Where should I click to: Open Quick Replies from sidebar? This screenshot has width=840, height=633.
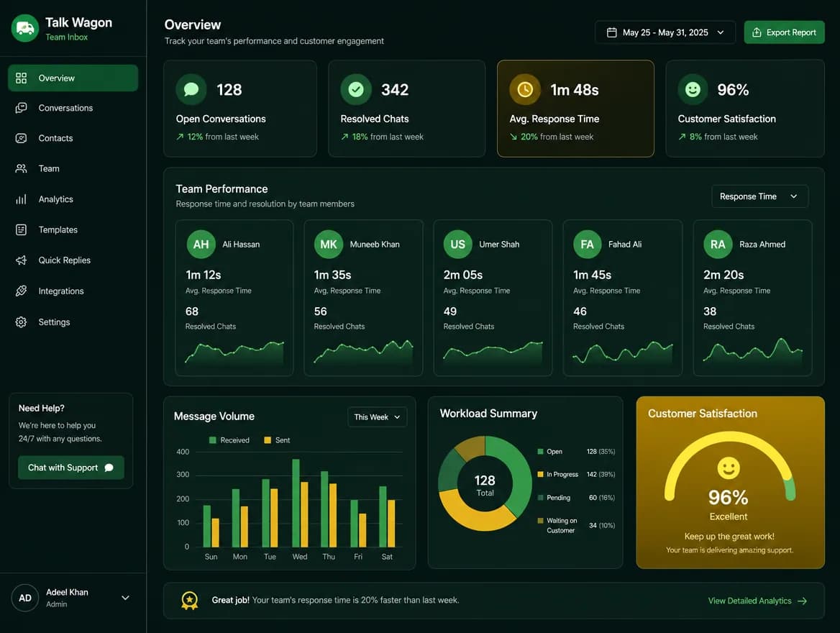(x=73, y=260)
